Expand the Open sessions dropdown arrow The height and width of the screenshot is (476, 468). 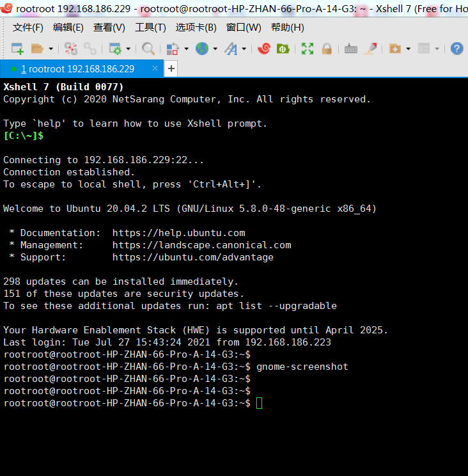[51, 49]
